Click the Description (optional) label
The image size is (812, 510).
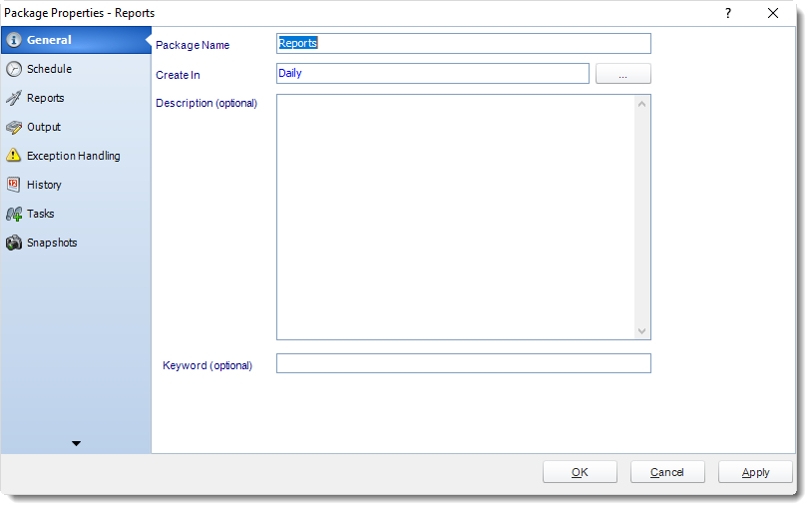pos(206,103)
